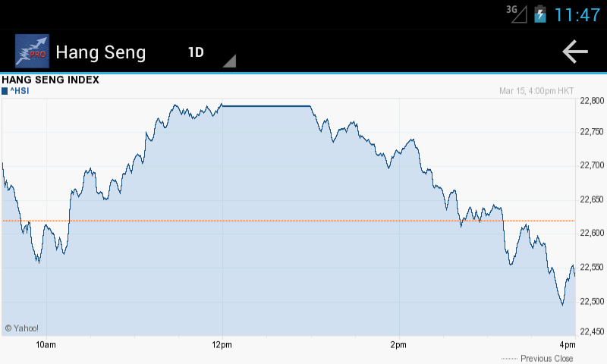The height and width of the screenshot is (364, 607).
Task: Tap the Previous Close legend label
Action: [x=546, y=358]
